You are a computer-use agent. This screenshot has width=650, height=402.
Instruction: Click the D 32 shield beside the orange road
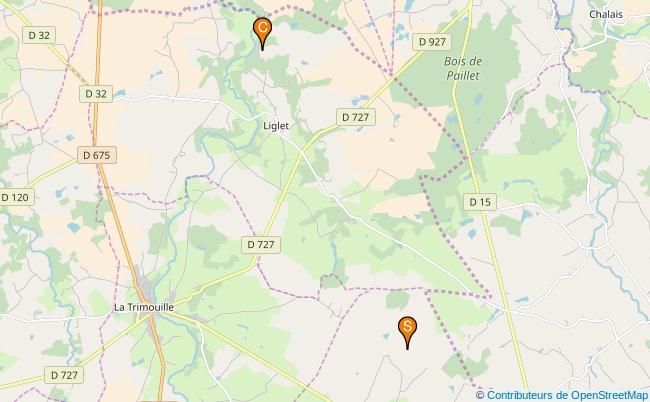[x=96, y=94]
